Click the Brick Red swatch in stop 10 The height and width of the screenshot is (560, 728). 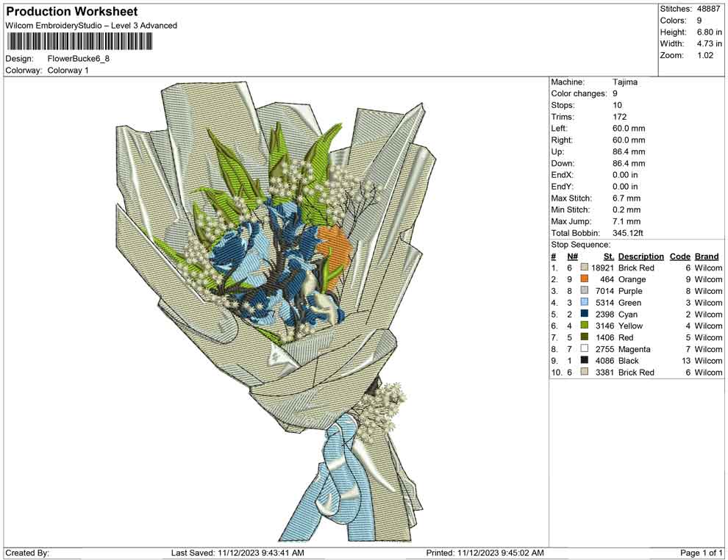584,372
